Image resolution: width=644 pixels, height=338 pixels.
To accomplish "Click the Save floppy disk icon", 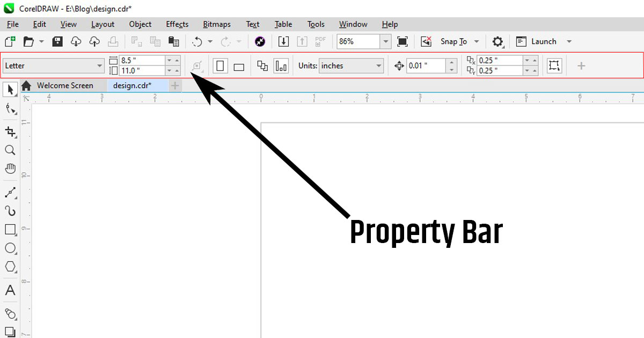I will pos(57,41).
